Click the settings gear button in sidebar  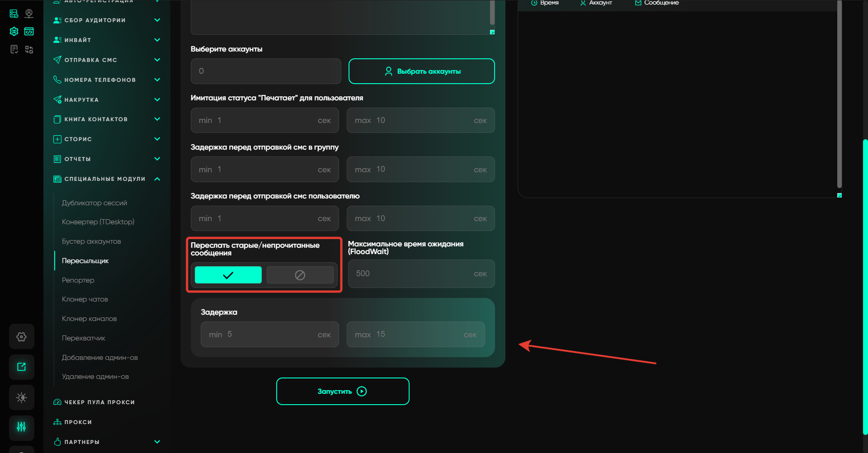tap(21, 337)
